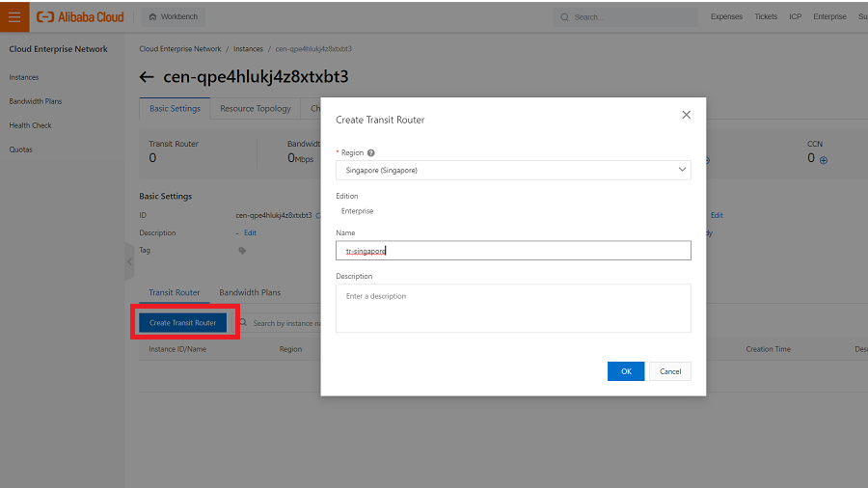The height and width of the screenshot is (488, 868).
Task: Click the Alibaba Cloud logo
Action: (x=81, y=16)
